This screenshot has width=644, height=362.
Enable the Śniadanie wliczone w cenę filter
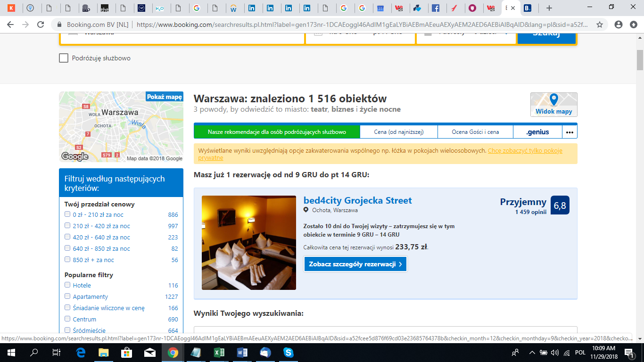(67, 308)
